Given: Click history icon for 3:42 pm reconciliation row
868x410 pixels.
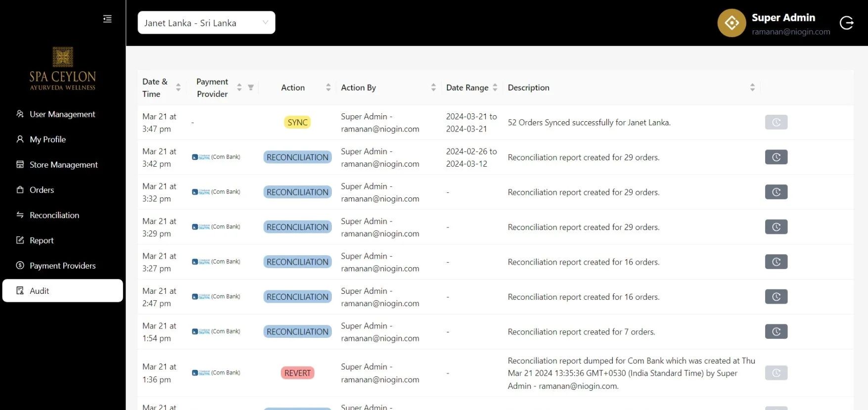Looking at the screenshot, I should coord(776,157).
